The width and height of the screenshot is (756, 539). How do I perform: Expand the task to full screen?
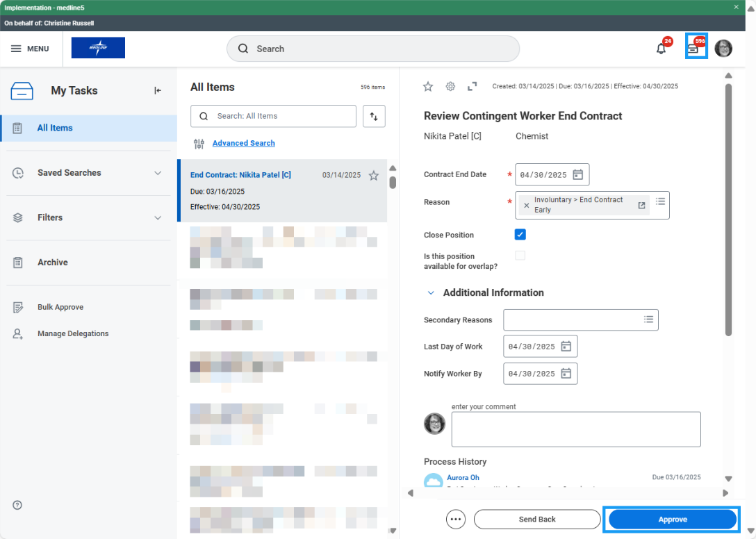pos(472,86)
